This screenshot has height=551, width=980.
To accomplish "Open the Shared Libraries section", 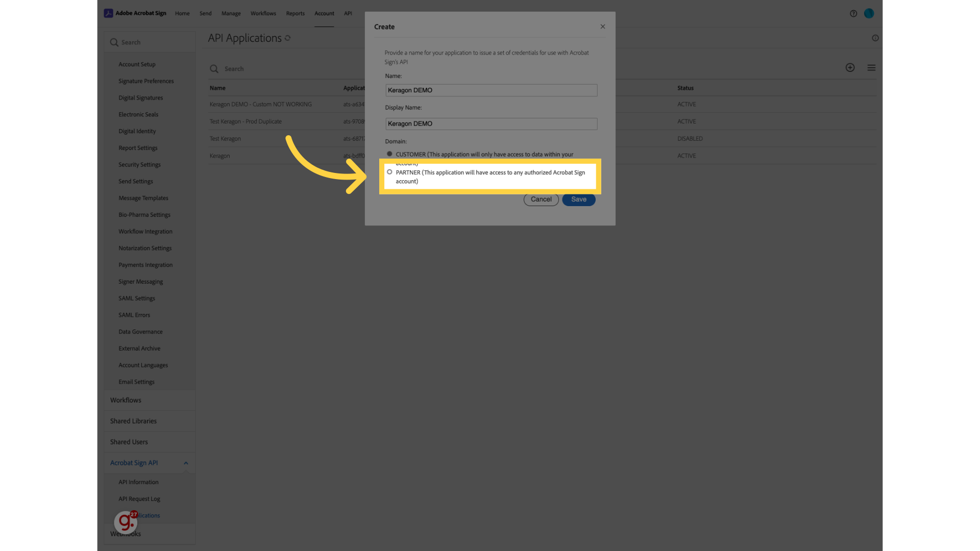I will pos(150,421).
